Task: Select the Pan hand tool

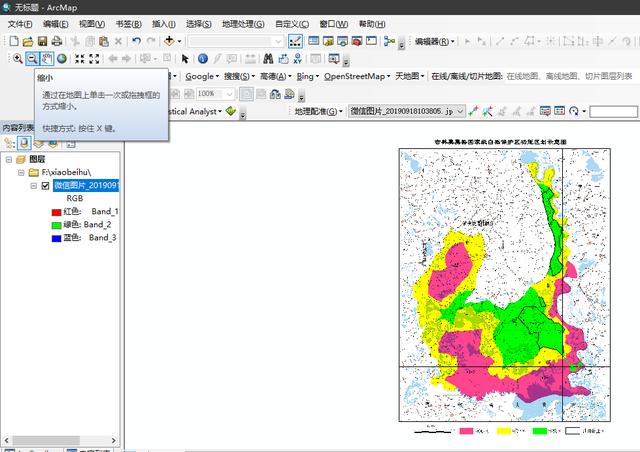Action: click(x=47, y=59)
